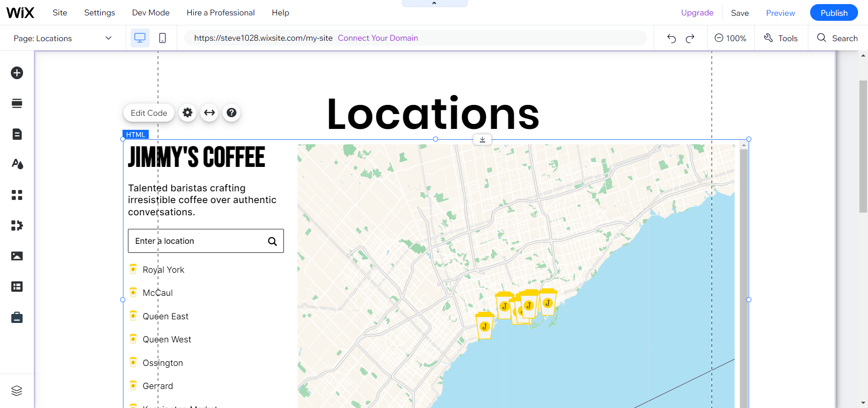Screen dimensions: 868x408
Task: Open the Content Manager table icon
Action: 17,286
